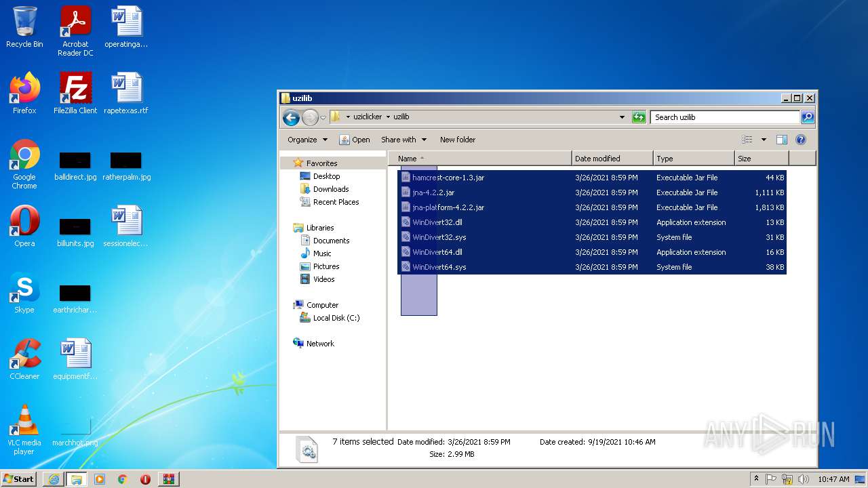Click Internet Explorer taskbar icon
This screenshot has width=868, height=488.
[x=54, y=479]
